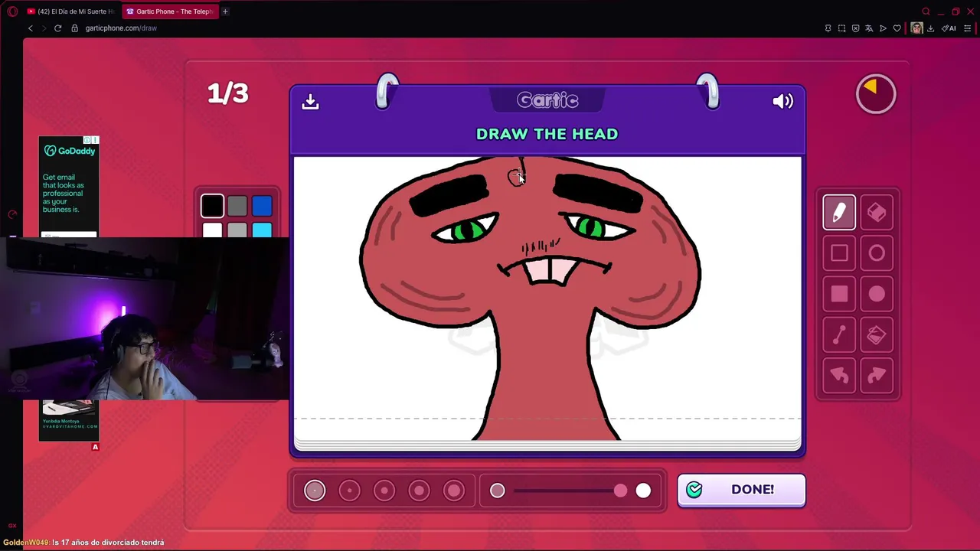980x551 pixels.
Task: Pick the smallest brush size
Action: [315, 491]
